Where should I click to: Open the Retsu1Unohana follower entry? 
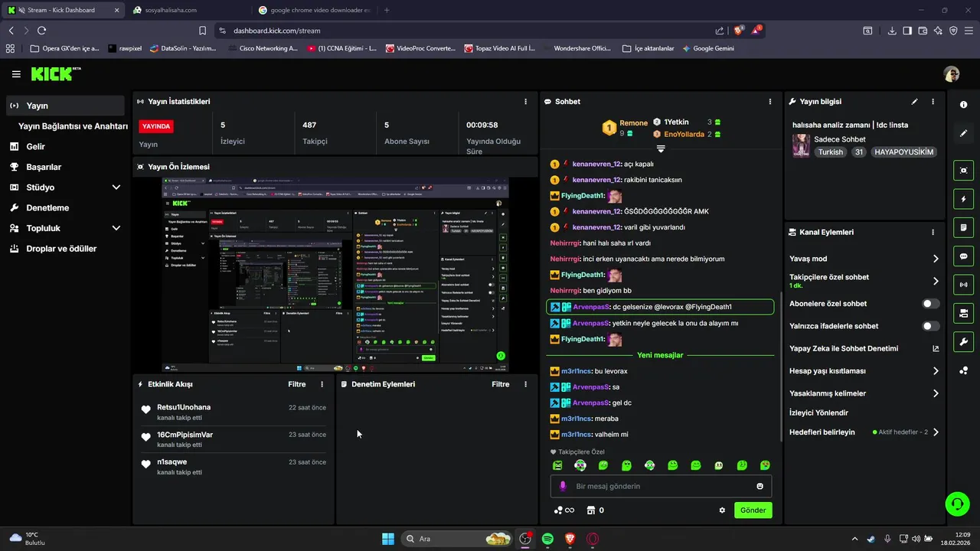pyautogui.click(x=234, y=412)
